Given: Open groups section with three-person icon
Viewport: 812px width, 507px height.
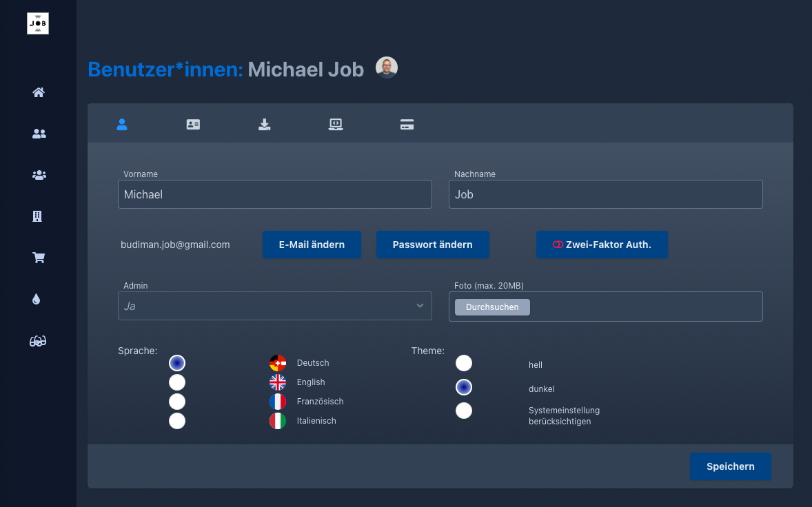Looking at the screenshot, I should coord(39,175).
